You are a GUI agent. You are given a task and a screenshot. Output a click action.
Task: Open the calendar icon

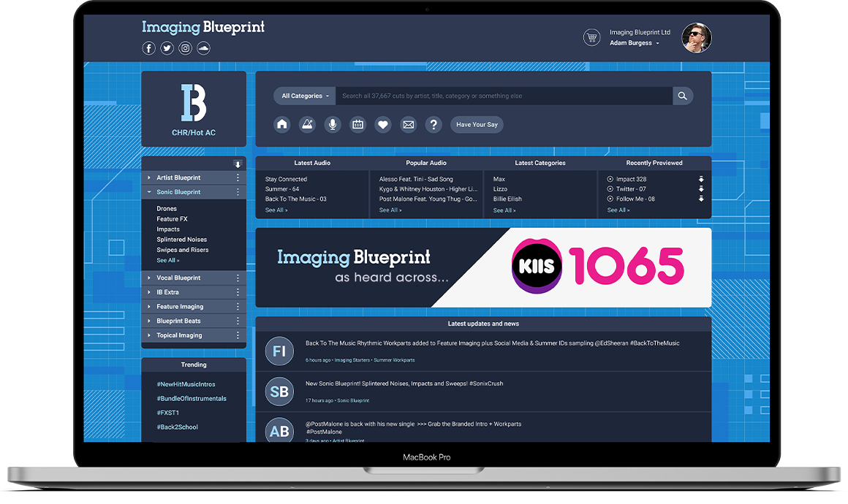click(x=358, y=124)
